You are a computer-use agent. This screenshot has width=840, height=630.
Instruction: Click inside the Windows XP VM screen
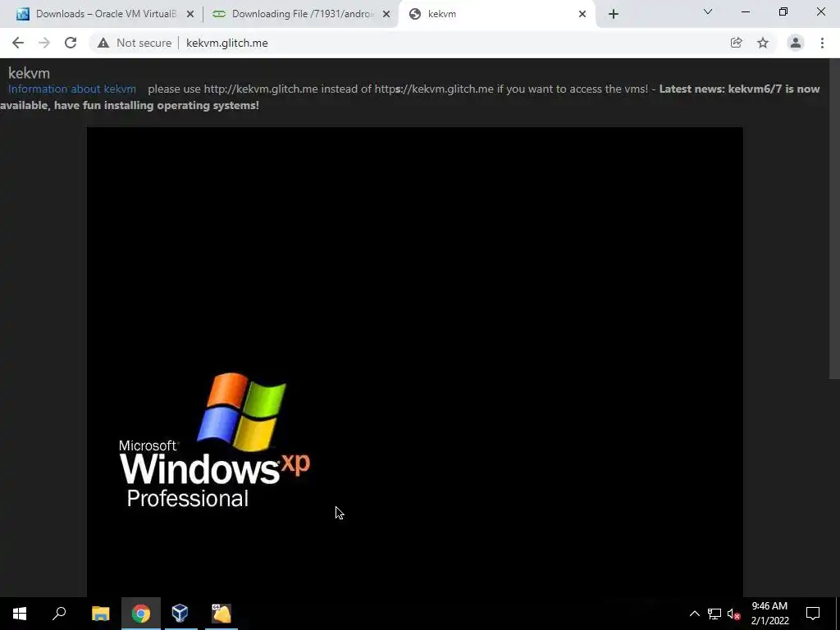click(414, 362)
